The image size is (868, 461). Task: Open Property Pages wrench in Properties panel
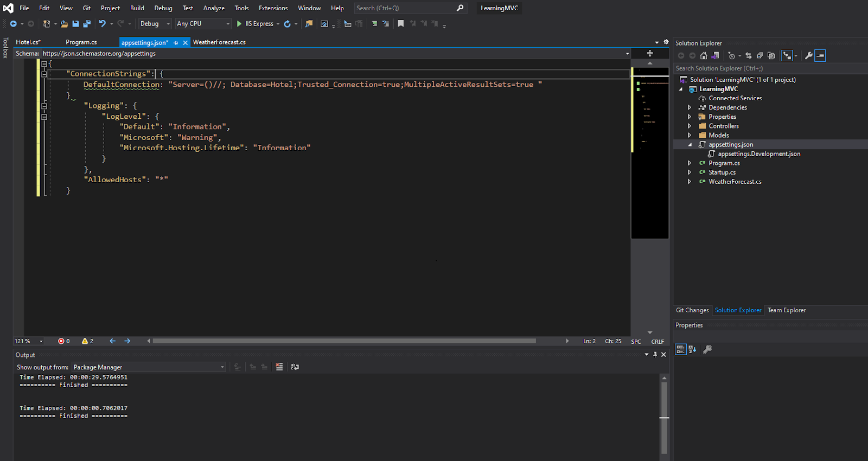click(x=707, y=349)
